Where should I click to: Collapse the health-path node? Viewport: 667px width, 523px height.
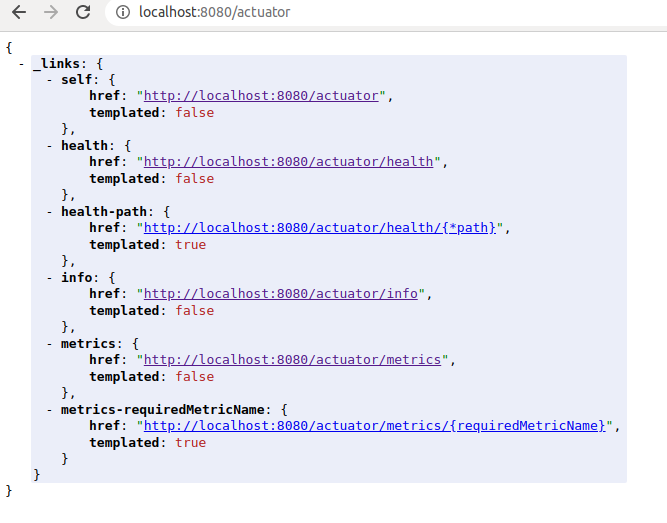pos(51,212)
